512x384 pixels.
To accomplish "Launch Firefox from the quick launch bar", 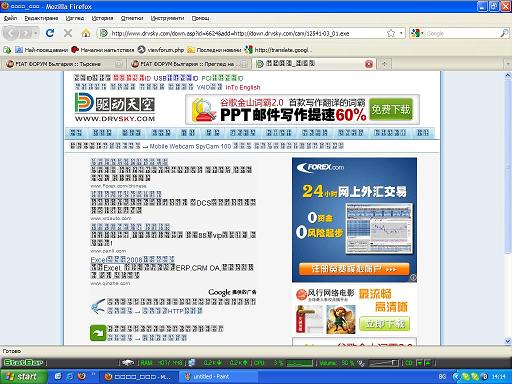I will click(81, 376).
